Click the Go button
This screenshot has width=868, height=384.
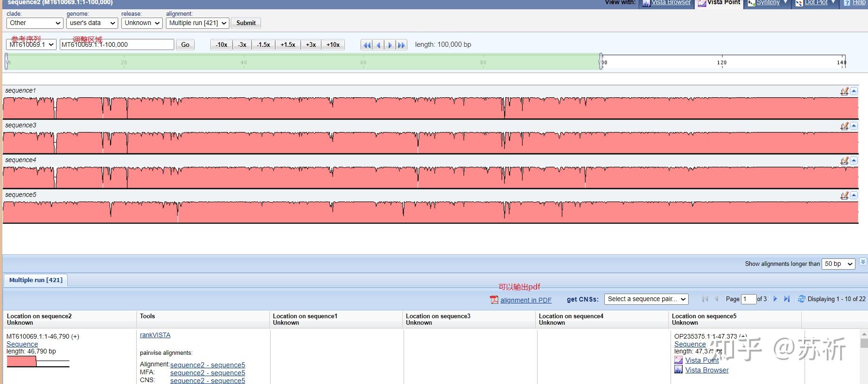[x=185, y=44]
